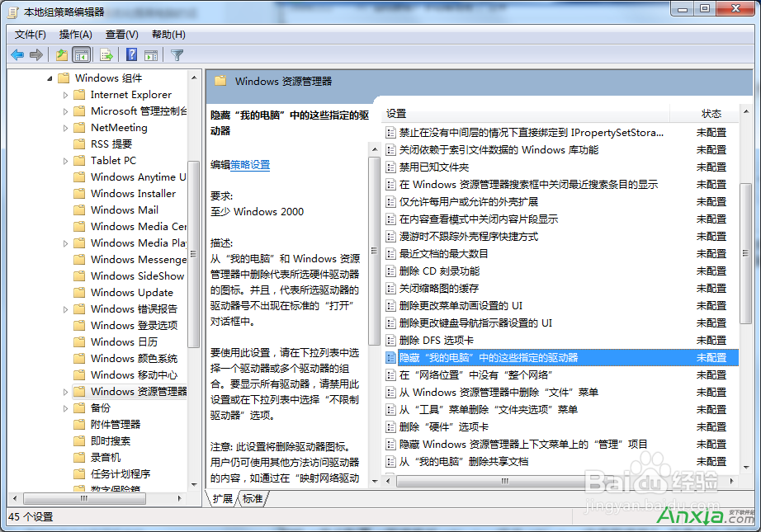Screen dimensions: 761x532
Task: Select policy 在“网络位置”中没有“整个网络”
Action: pos(561,374)
